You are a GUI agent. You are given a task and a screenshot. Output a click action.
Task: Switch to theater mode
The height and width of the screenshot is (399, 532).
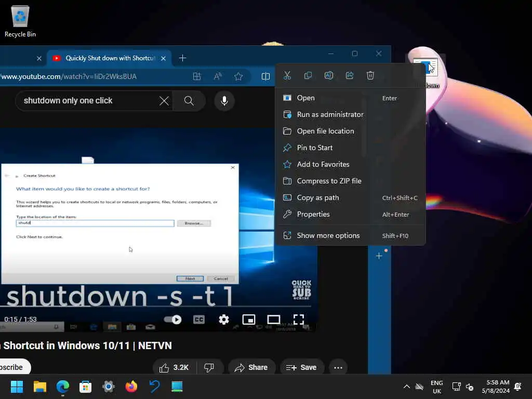pyautogui.click(x=274, y=320)
